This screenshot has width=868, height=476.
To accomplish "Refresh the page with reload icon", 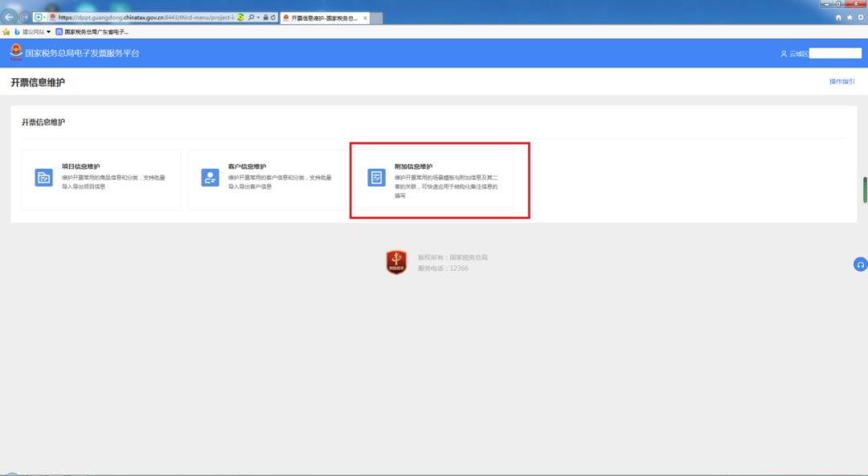I will pyautogui.click(x=273, y=17).
